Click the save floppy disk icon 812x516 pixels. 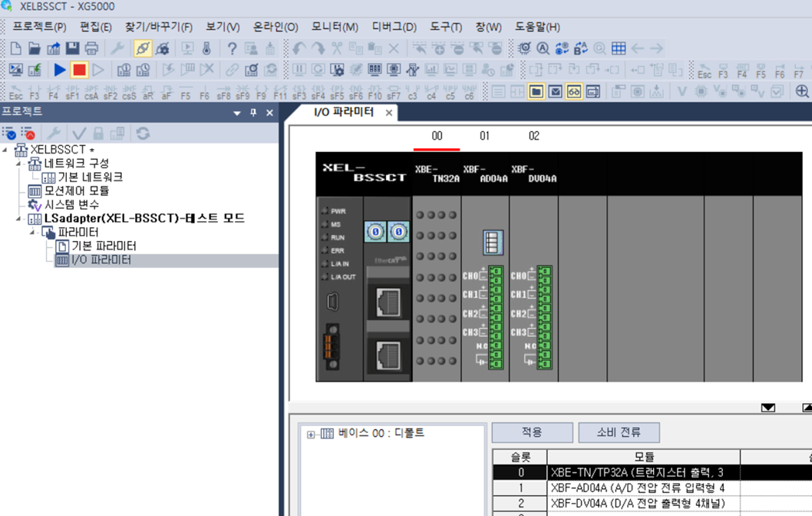click(x=72, y=48)
